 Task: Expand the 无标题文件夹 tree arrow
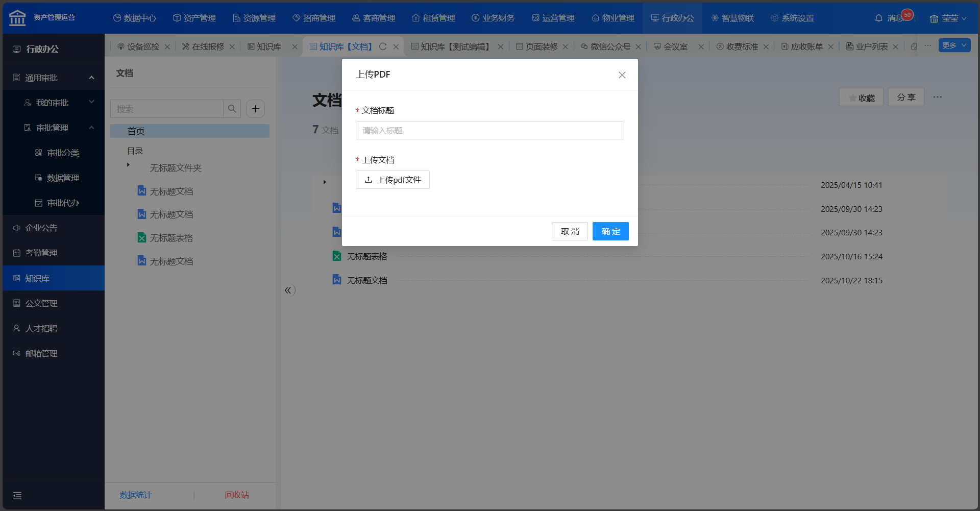128,165
